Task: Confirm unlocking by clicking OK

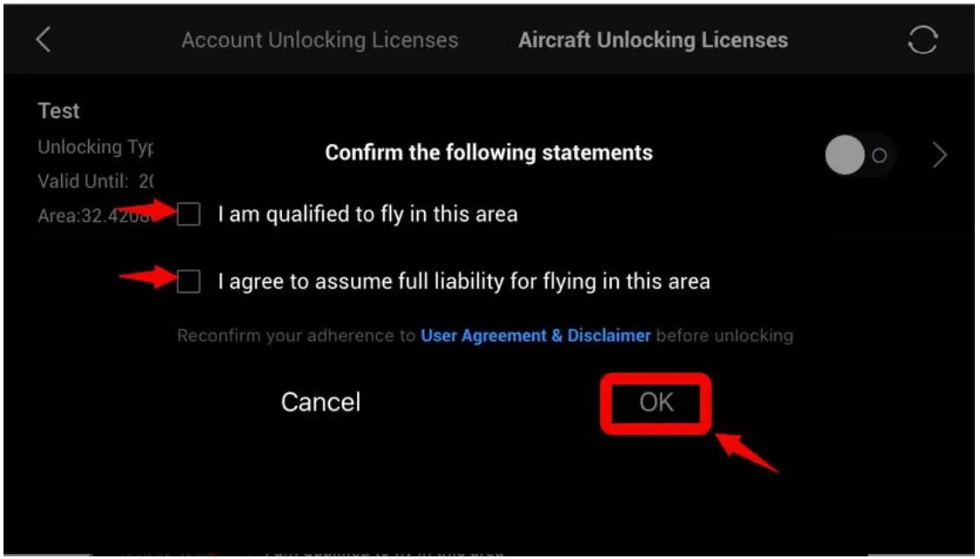Action: click(654, 402)
